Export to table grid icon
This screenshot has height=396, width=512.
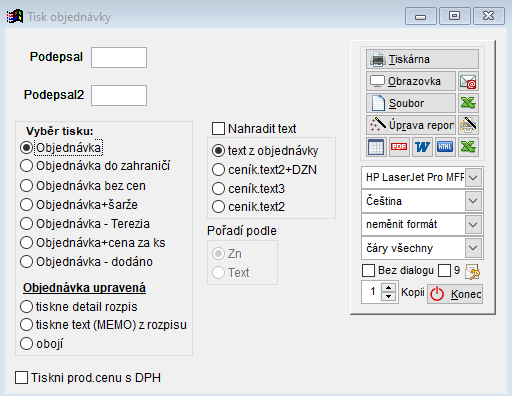coord(376,147)
